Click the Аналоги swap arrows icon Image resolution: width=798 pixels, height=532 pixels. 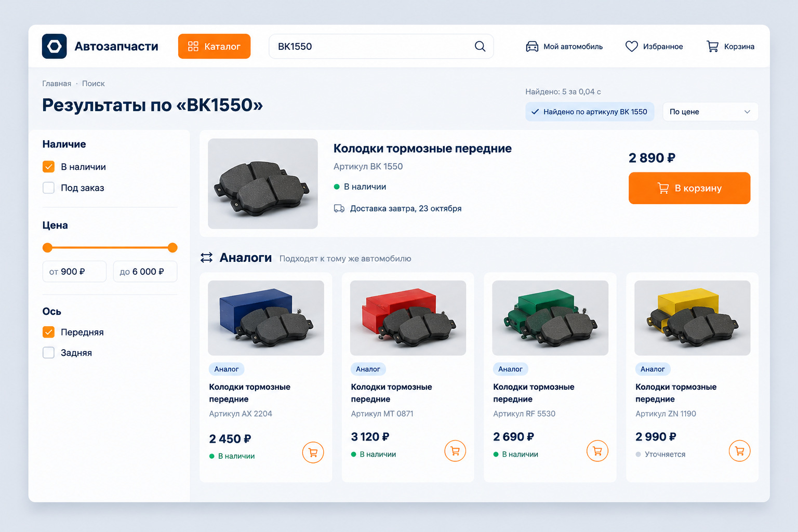click(x=207, y=258)
